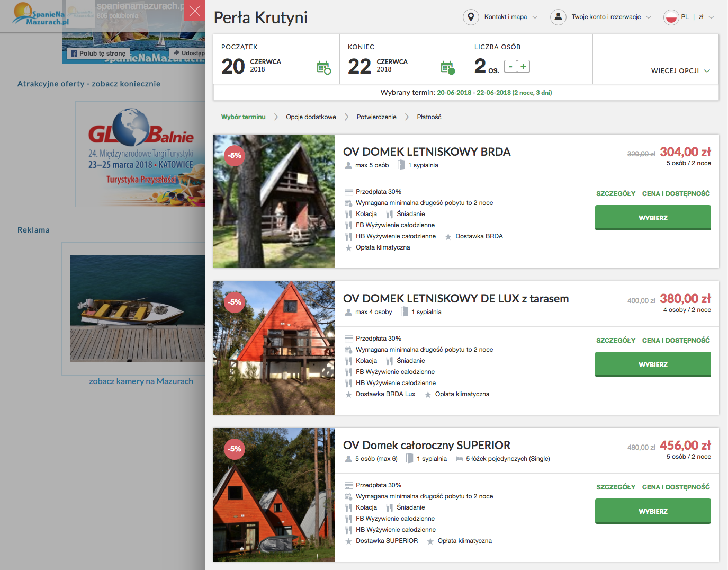Click the Polish flag language icon
728x570 pixels.
pos(671,17)
